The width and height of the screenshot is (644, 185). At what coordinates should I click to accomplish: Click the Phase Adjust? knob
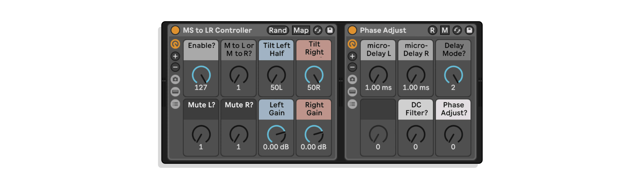(x=453, y=134)
